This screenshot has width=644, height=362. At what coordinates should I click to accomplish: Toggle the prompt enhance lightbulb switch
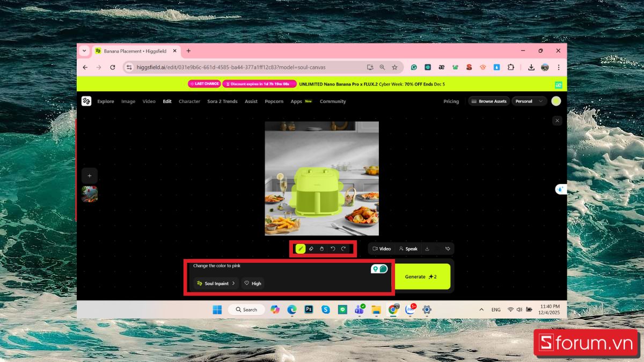tap(379, 269)
